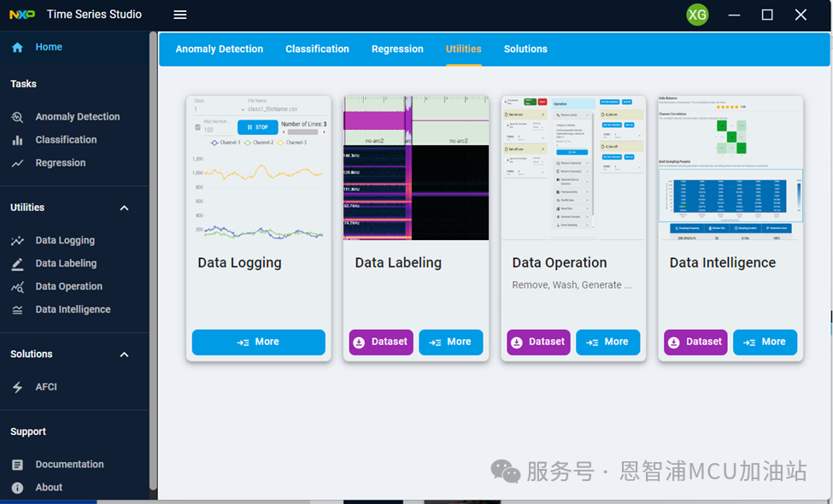Viewport: 833px width, 504px height.
Task: Open Data Intelligence in sidebar
Action: coord(74,309)
